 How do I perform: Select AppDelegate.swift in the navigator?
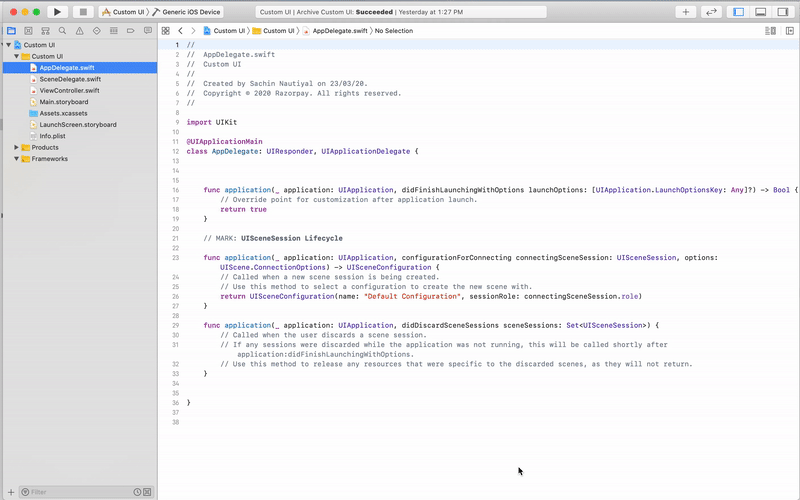click(80, 67)
